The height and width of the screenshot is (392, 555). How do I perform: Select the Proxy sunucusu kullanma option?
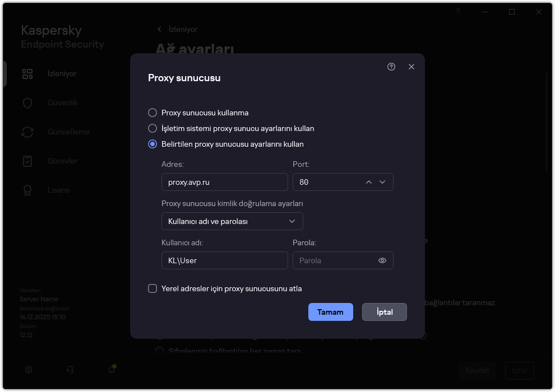(x=152, y=113)
